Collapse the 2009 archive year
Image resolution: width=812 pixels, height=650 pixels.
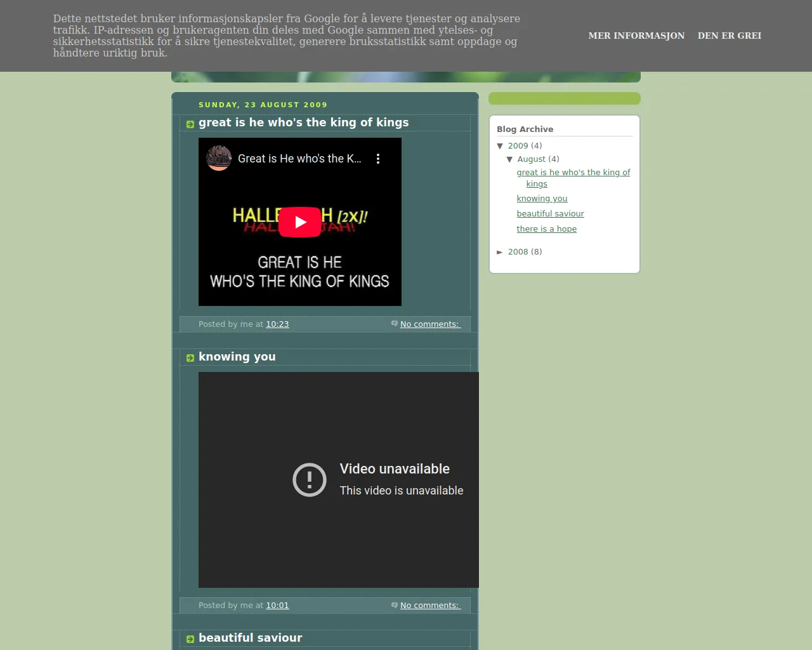[x=500, y=146]
